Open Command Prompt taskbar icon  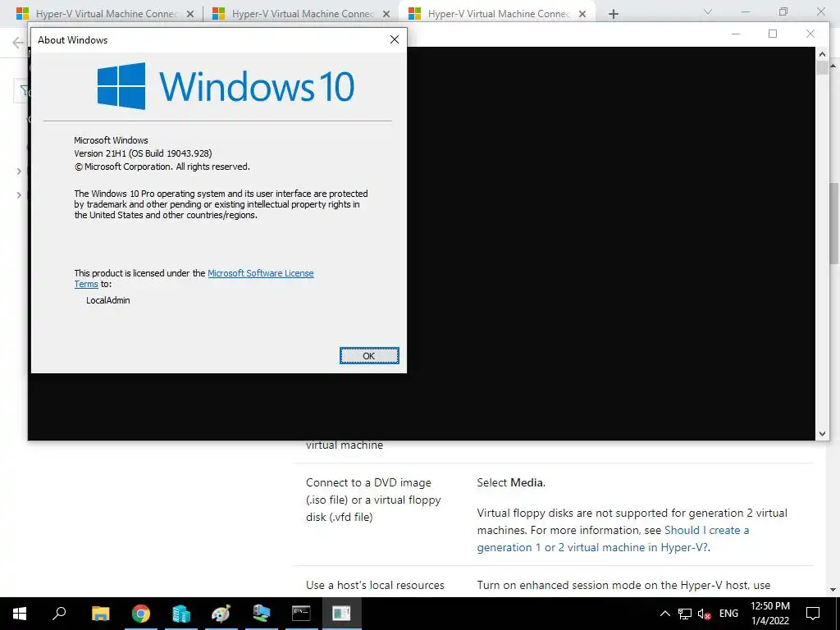point(301,614)
